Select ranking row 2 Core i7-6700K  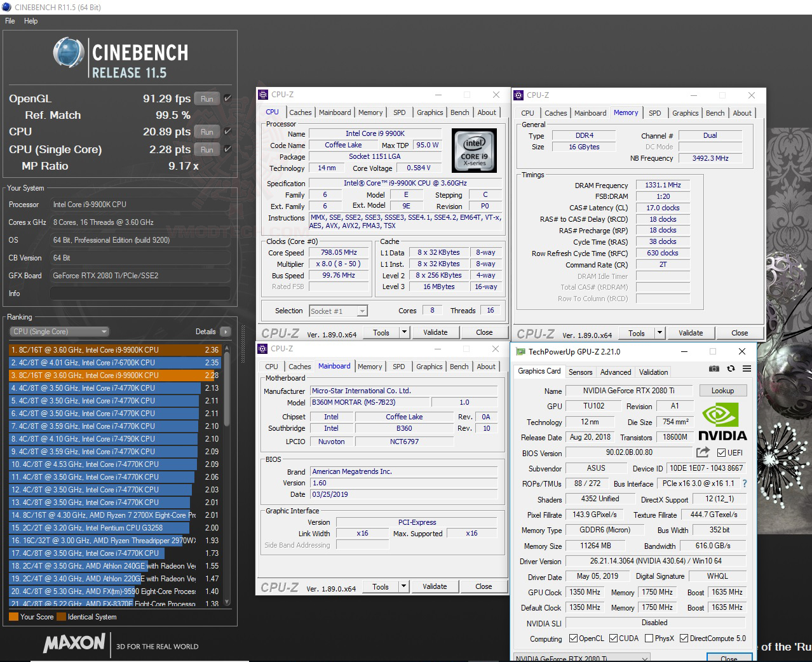[115, 363]
